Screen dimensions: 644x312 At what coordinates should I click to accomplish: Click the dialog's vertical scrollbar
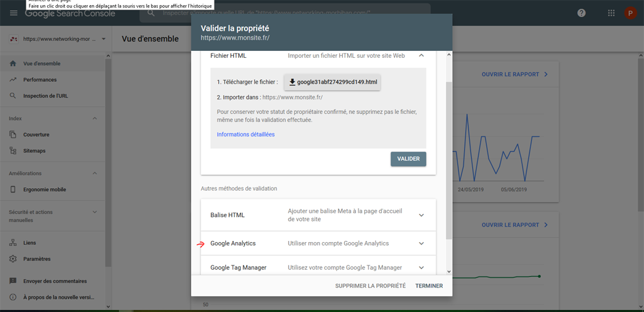tap(448, 160)
